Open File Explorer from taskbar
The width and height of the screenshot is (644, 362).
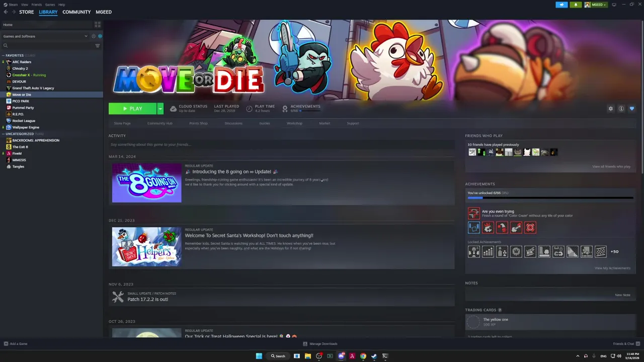click(x=307, y=356)
